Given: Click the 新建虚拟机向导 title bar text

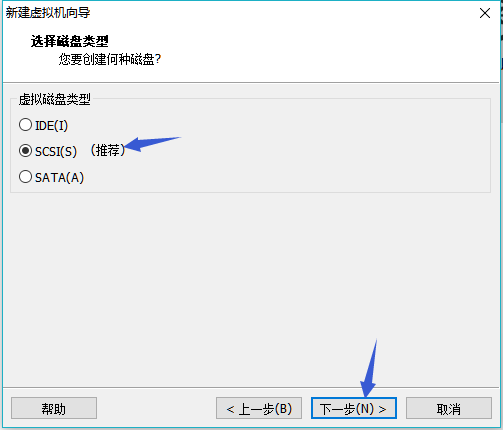Looking at the screenshot, I should pyautogui.click(x=48, y=13).
